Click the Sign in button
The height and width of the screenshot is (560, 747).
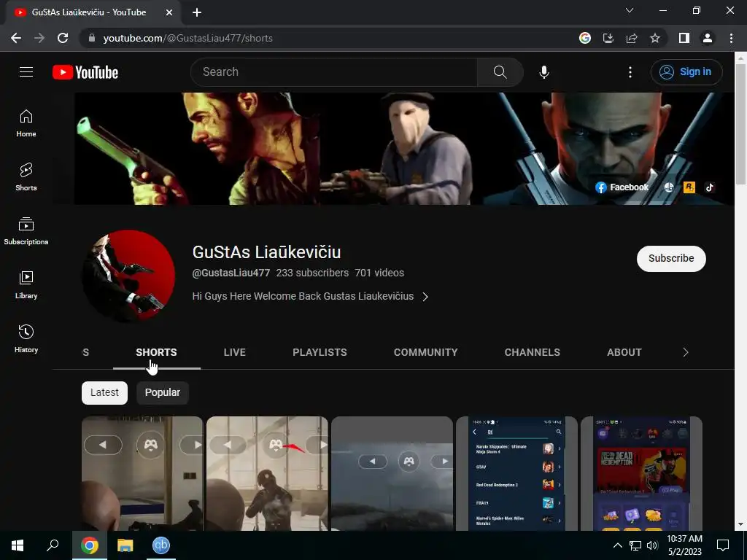[x=686, y=72]
